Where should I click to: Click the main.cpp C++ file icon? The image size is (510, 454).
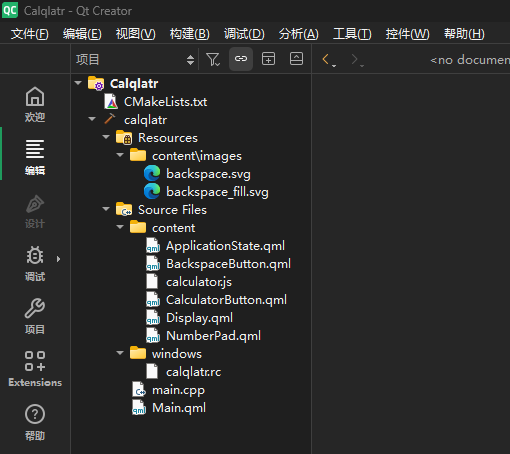click(x=139, y=390)
